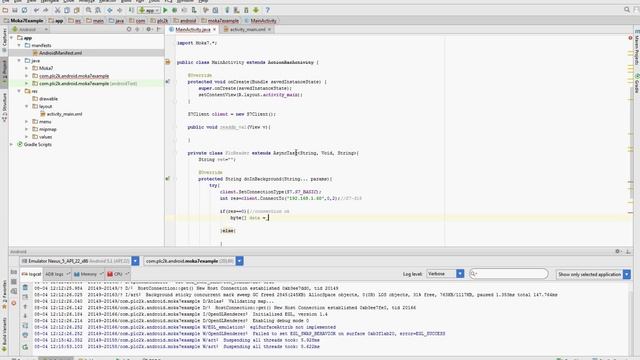The height and width of the screenshot is (360, 640).
Task: Open the Build Variants side panel
Action: pyautogui.click(x=4, y=335)
